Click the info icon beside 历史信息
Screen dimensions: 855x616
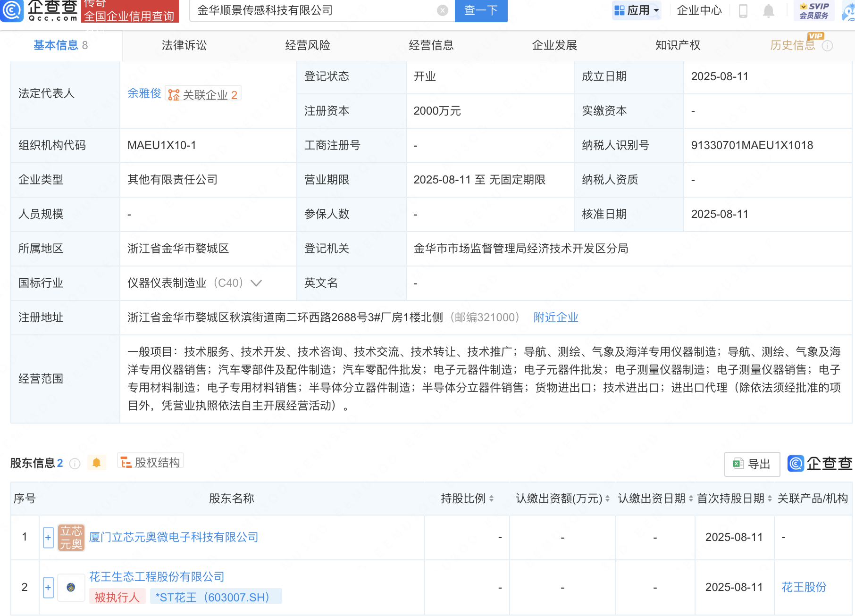tap(827, 46)
